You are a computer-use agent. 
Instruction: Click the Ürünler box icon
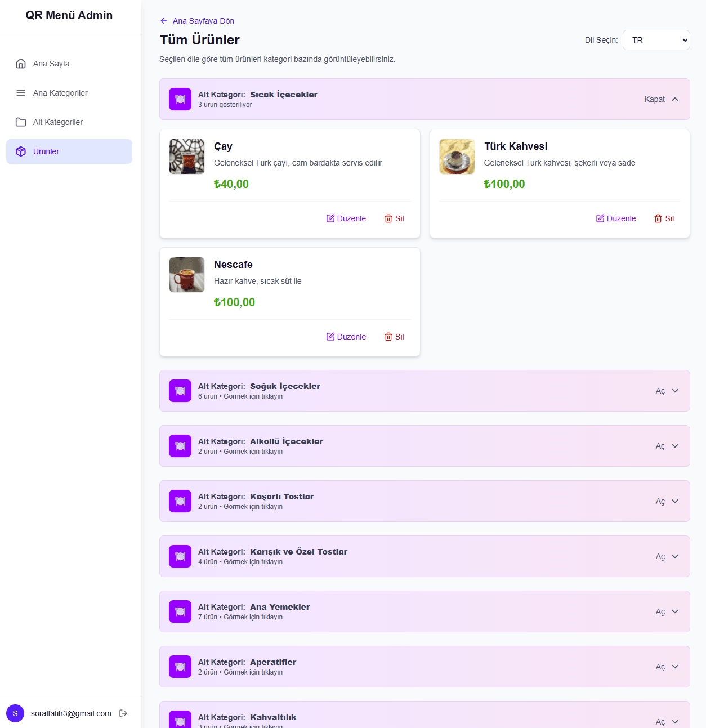(x=21, y=151)
